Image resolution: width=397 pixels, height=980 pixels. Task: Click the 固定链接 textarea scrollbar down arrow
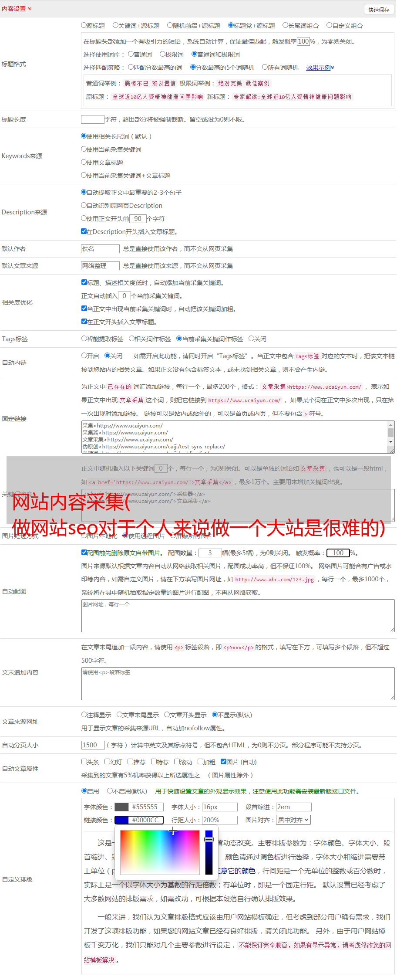(x=391, y=442)
